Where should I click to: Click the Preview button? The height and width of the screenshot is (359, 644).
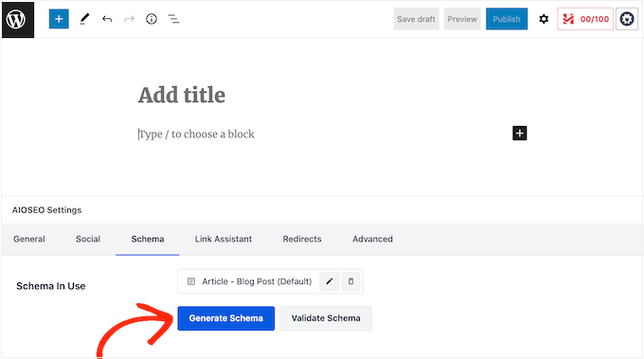tap(462, 19)
